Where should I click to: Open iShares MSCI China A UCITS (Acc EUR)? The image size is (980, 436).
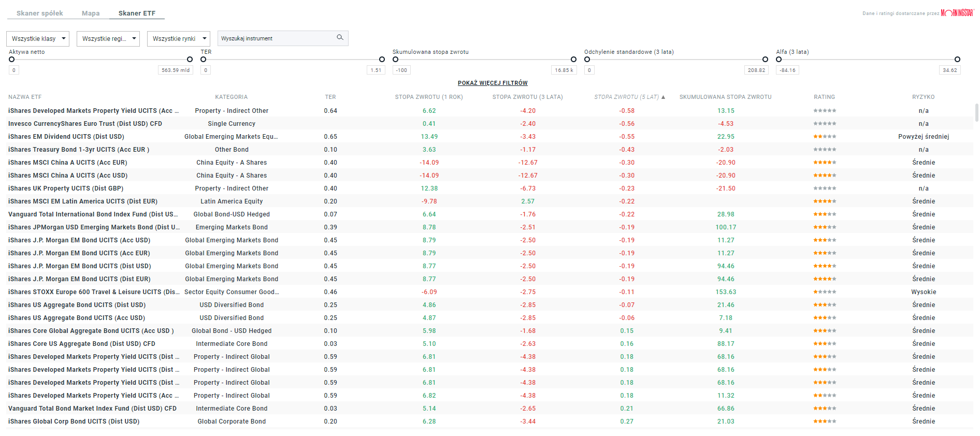pyautogui.click(x=68, y=163)
